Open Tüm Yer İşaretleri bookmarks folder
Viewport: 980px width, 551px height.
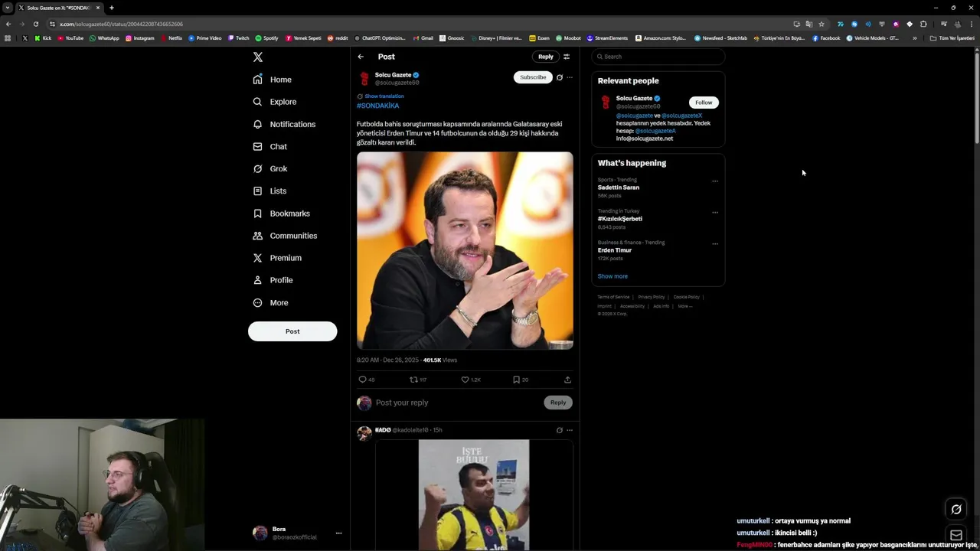[x=952, y=38]
